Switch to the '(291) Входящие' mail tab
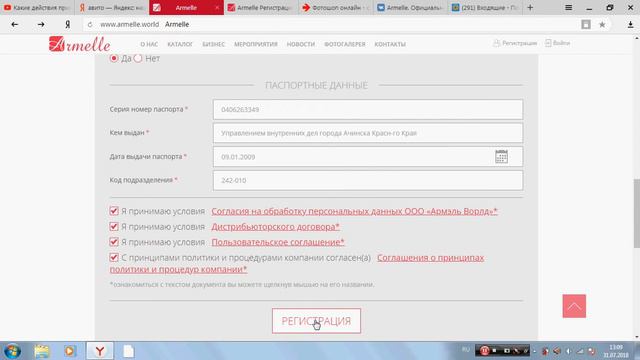 click(484, 7)
